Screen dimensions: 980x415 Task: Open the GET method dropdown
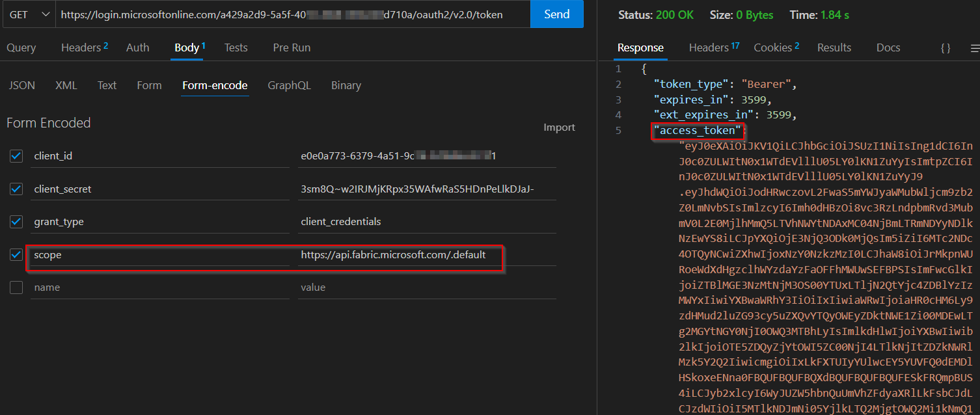tap(29, 14)
